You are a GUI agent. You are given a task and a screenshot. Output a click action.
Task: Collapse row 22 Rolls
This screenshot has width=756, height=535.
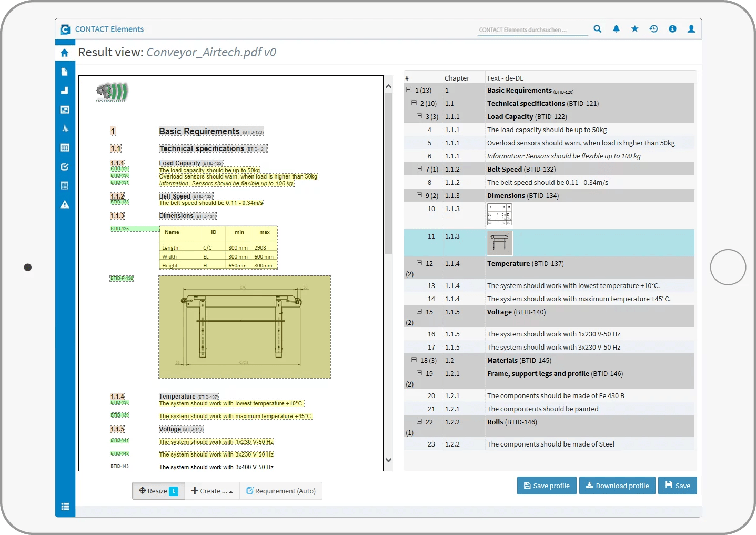(x=419, y=421)
